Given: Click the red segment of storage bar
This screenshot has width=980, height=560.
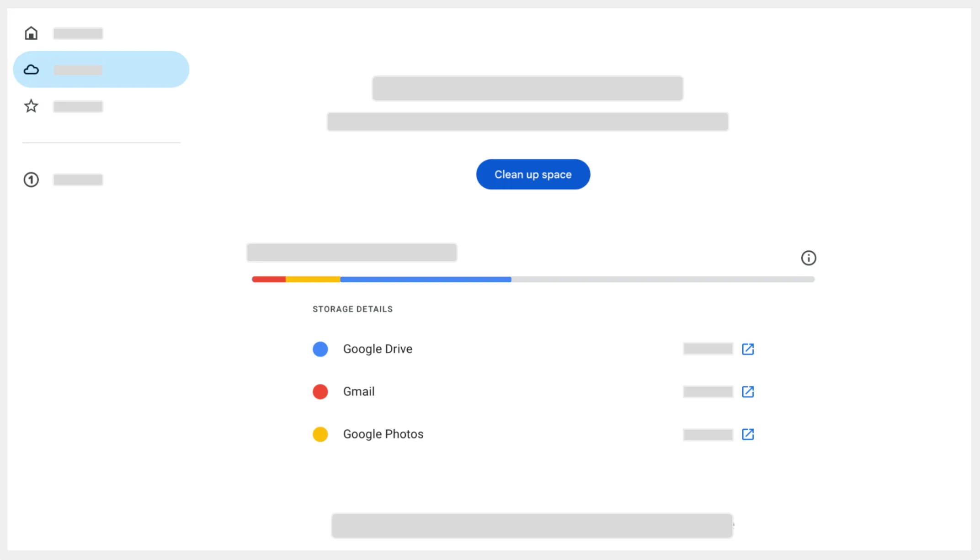Looking at the screenshot, I should (269, 279).
